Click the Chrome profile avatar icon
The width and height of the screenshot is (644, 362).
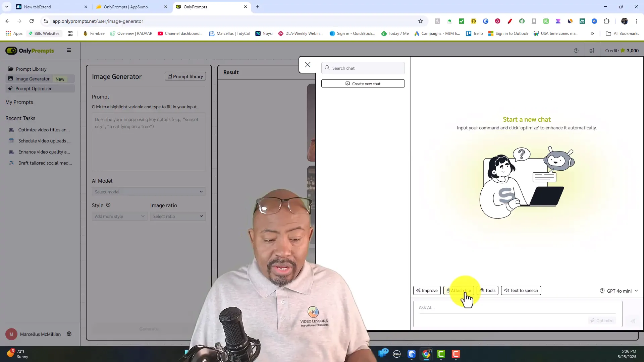pyautogui.click(x=625, y=21)
